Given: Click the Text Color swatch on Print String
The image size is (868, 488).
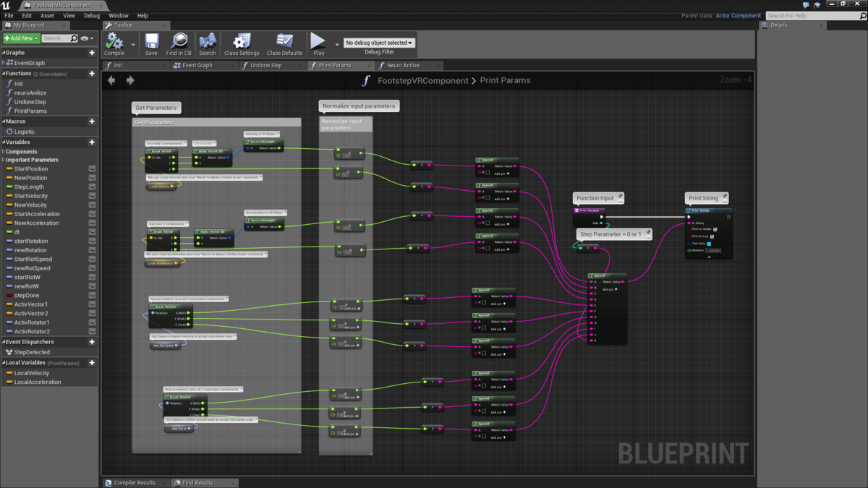Looking at the screenshot, I should pyautogui.click(x=709, y=244).
